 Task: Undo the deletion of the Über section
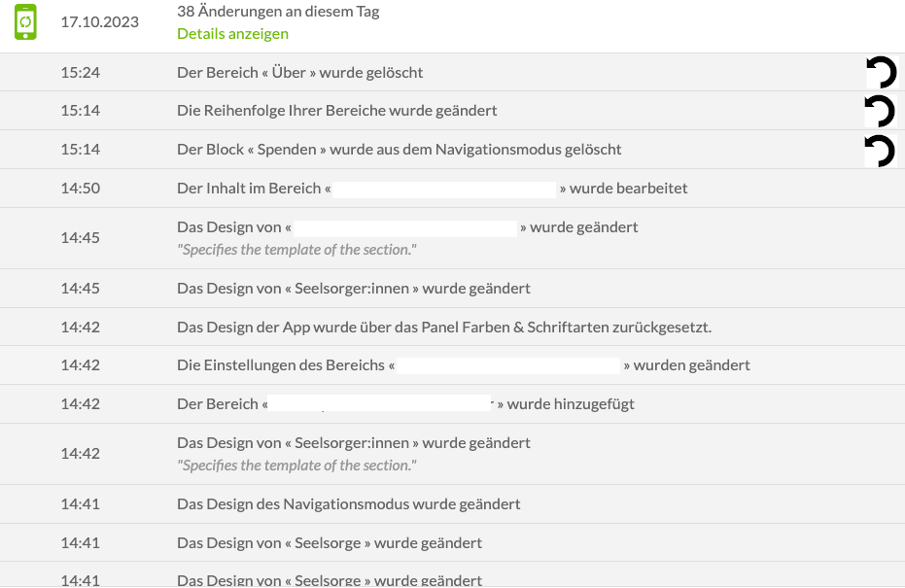882,72
